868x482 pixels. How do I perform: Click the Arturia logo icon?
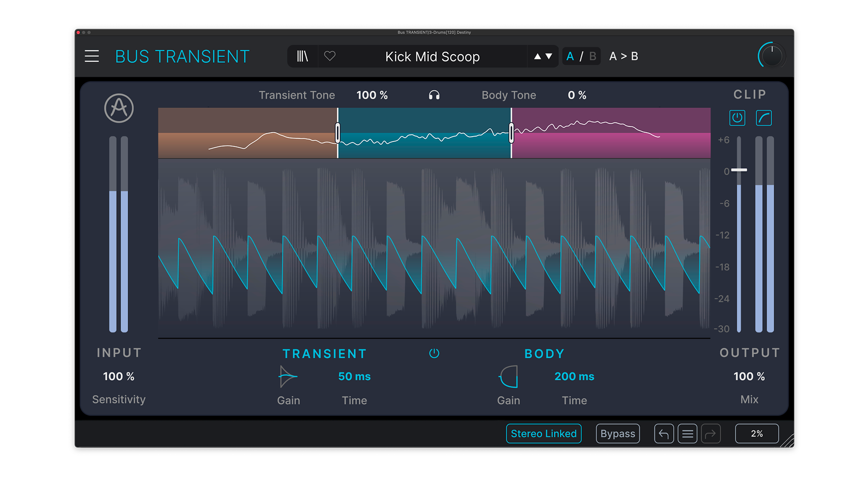pos(119,108)
